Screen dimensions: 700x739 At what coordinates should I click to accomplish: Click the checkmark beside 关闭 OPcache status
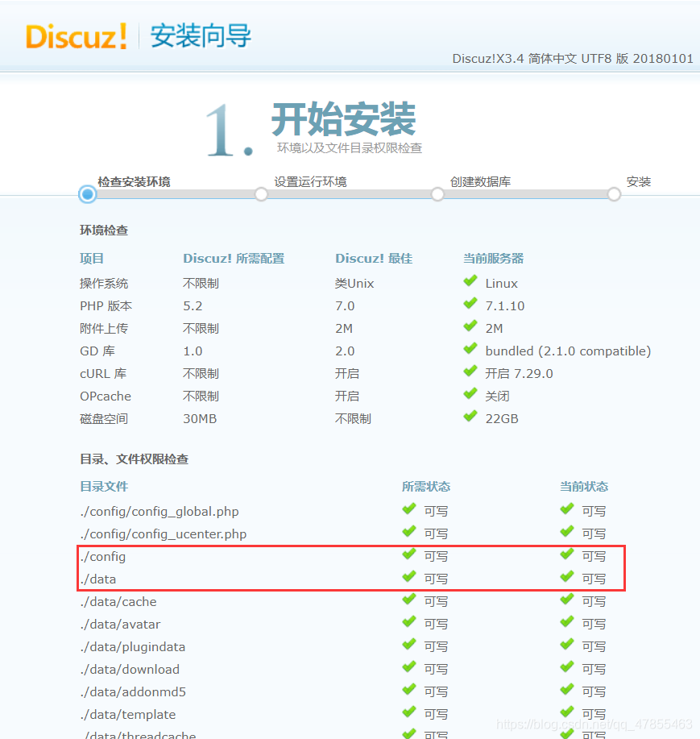(x=470, y=394)
